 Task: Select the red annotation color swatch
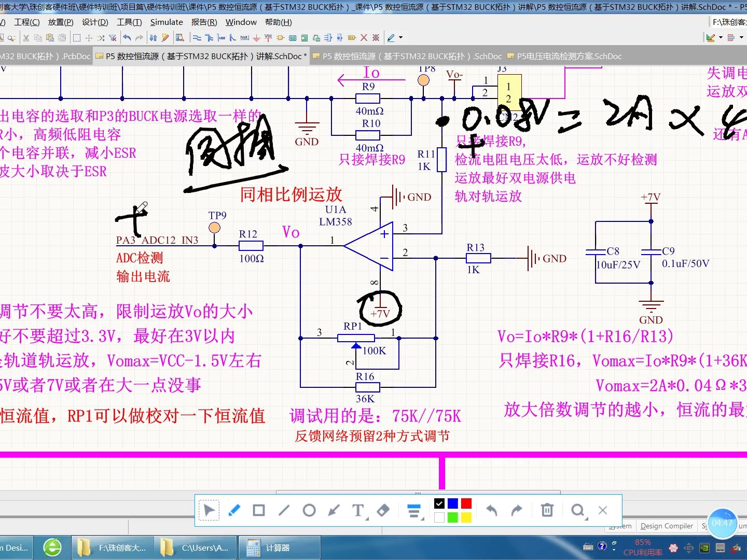[466, 503]
